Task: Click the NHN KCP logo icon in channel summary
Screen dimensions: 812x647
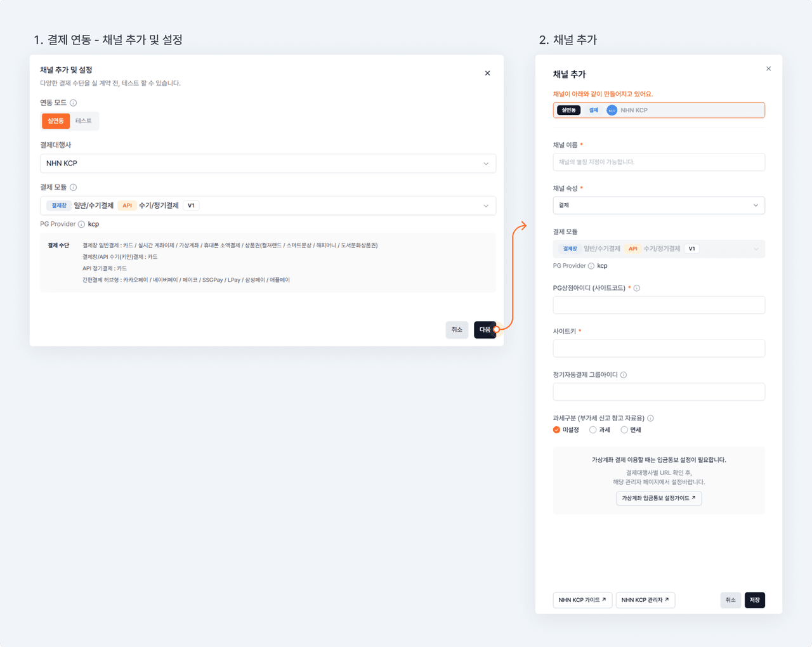Action: [x=612, y=110]
